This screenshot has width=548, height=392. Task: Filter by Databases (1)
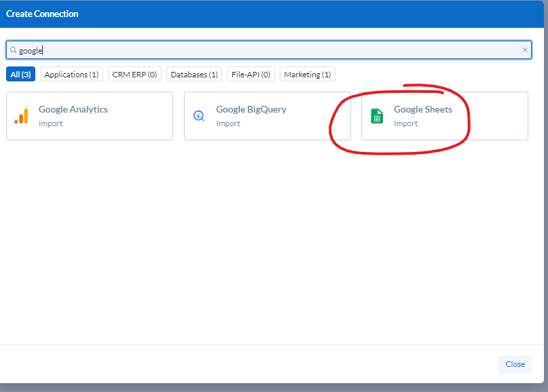tap(194, 75)
